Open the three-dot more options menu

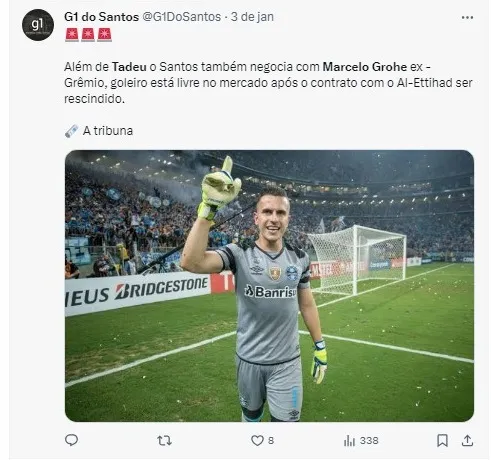pos(467,17)
